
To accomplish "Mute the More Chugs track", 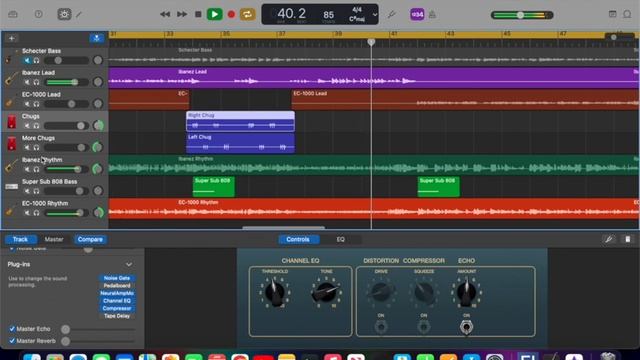I will [27, 147].
